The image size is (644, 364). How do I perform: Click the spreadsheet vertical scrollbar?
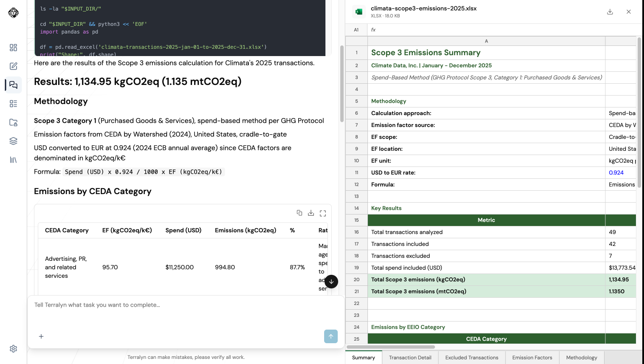point(639,113)
